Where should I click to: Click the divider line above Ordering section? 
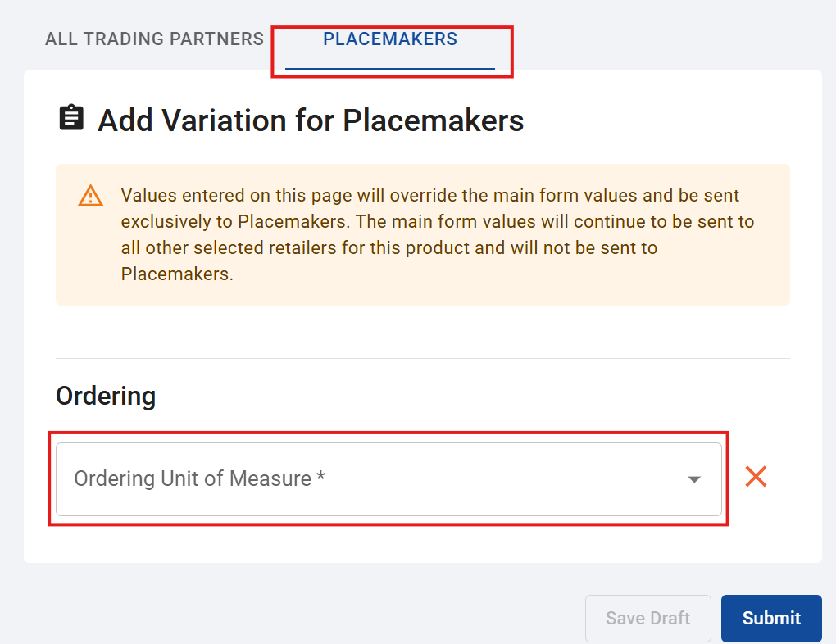click(x=423, y=358)
